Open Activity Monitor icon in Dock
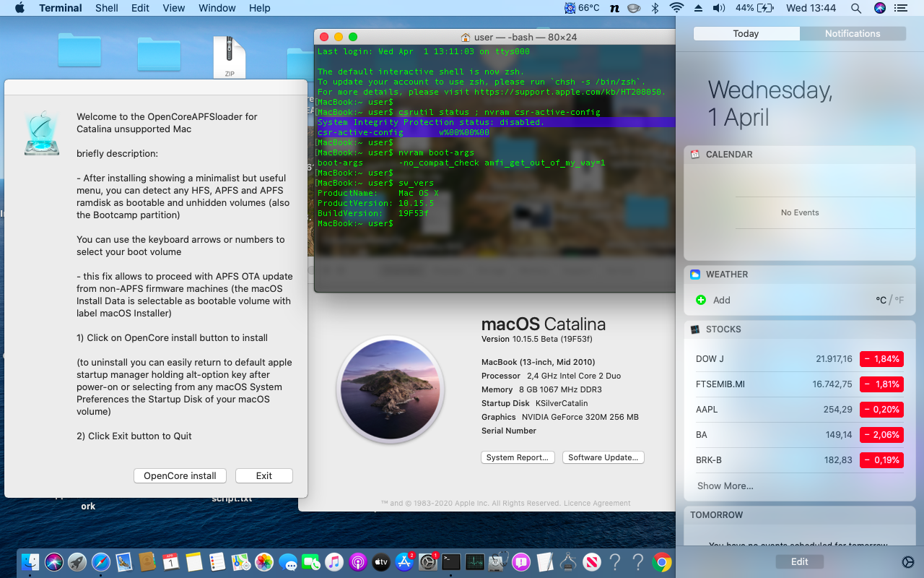 (x=474, y=562)
